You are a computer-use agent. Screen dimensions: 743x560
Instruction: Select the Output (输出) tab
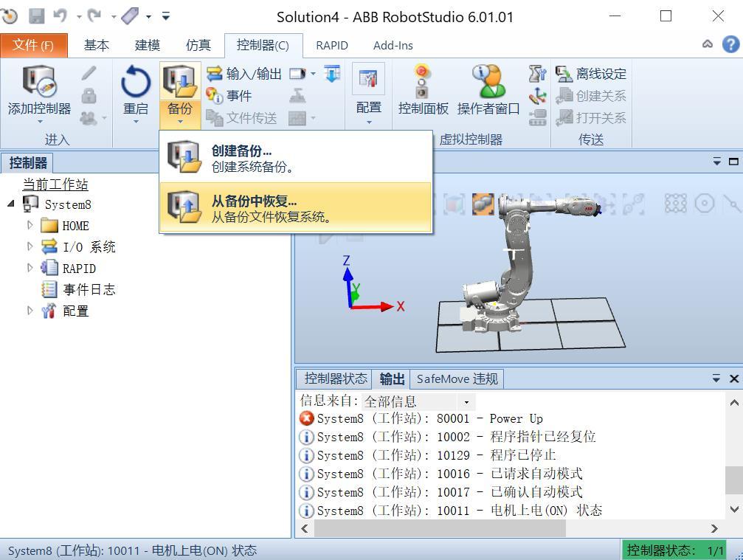click(392, 379)
